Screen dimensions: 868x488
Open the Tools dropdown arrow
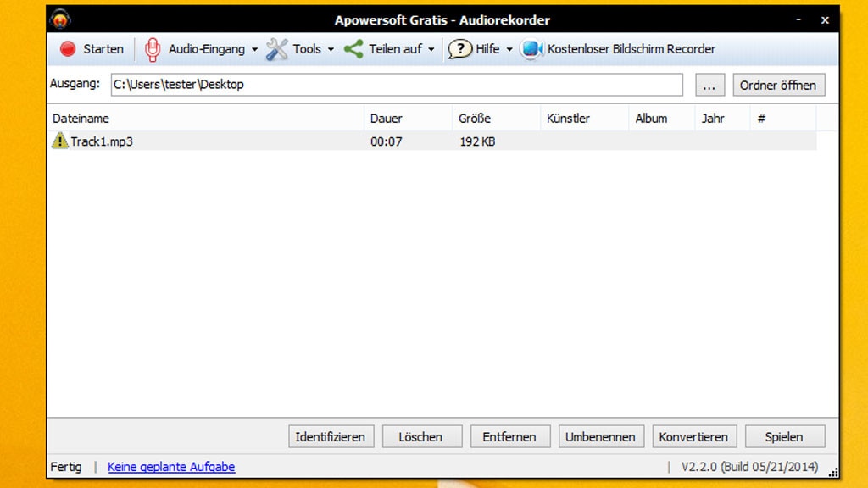pos(331,49)
